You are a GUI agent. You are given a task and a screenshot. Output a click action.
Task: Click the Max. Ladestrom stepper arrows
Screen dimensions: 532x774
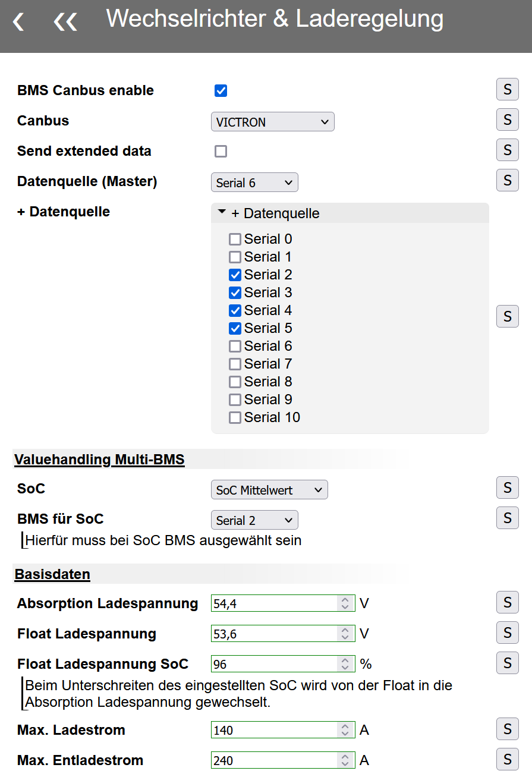[x=345, y=729]
